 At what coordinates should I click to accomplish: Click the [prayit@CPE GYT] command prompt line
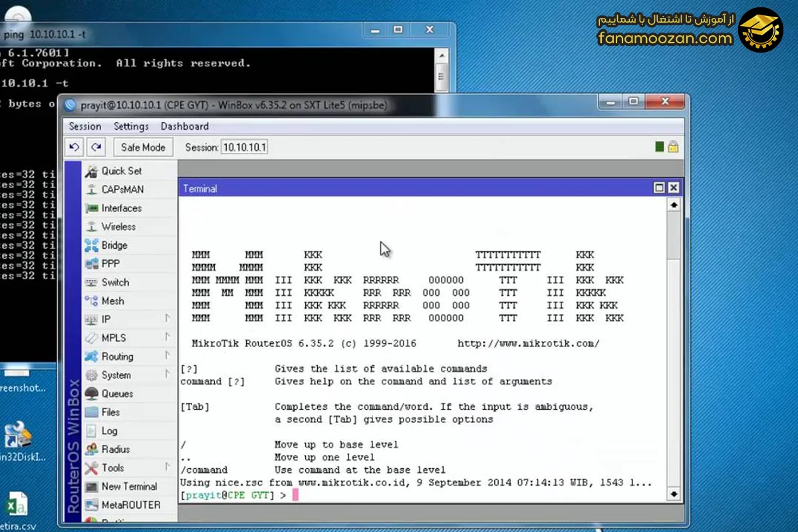(x=233, y=495)
